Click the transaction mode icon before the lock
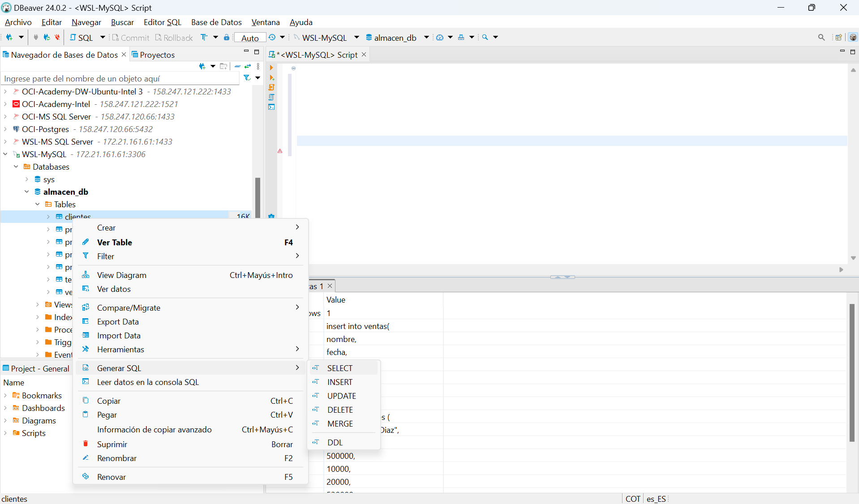The height and width of the screenshot is (504, 859). tap(204, 38)
